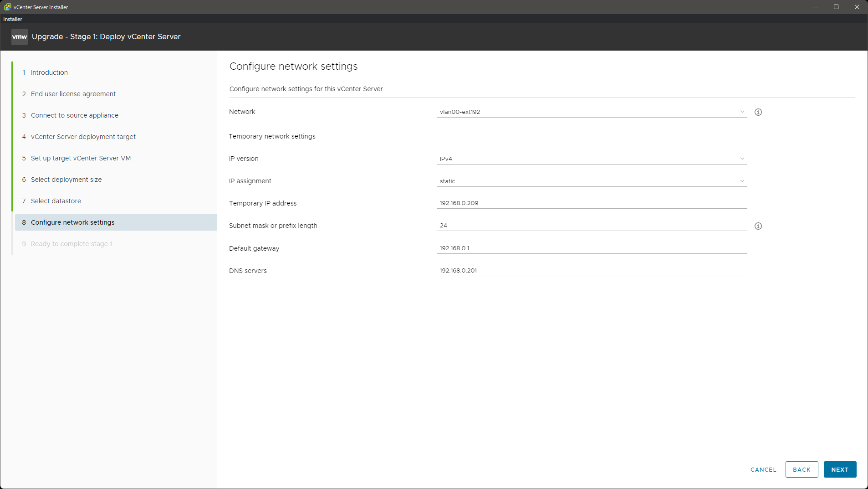Focus the Default gateway input field
868x489 pixels.
pyautogui.click(x=592, y=248)
